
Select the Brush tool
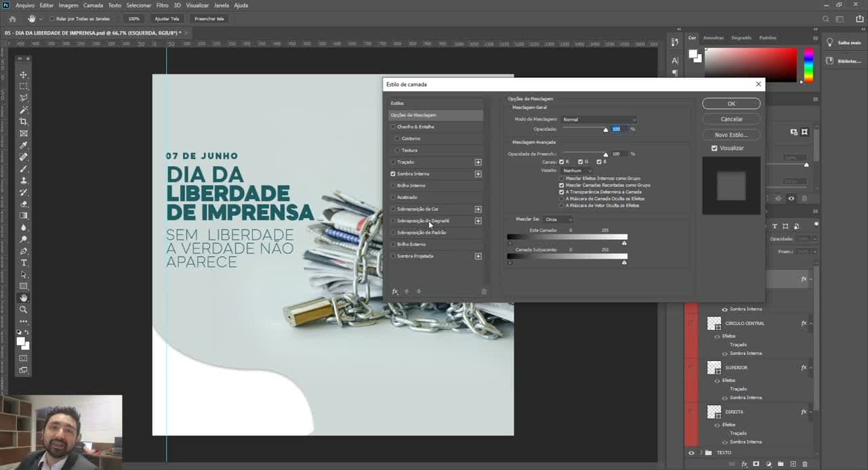pyautogui.click(x=24, y=169)
